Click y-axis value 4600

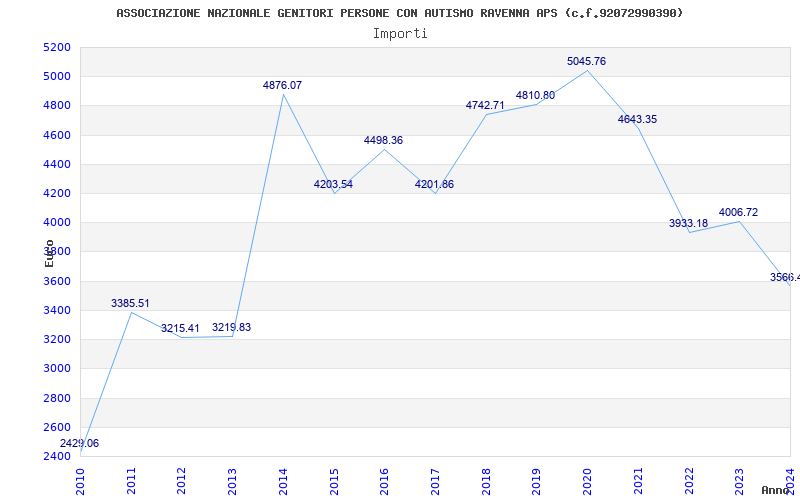coord(58,135)
